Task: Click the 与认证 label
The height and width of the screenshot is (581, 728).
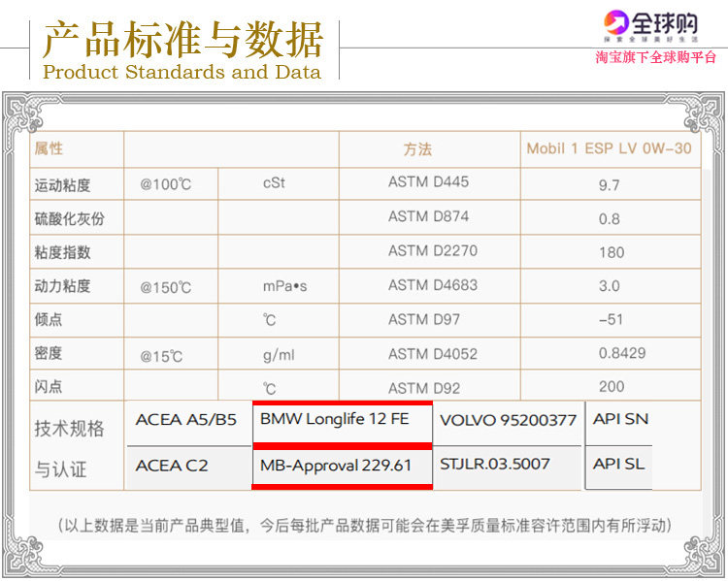Action: click(x=60, y=468)
